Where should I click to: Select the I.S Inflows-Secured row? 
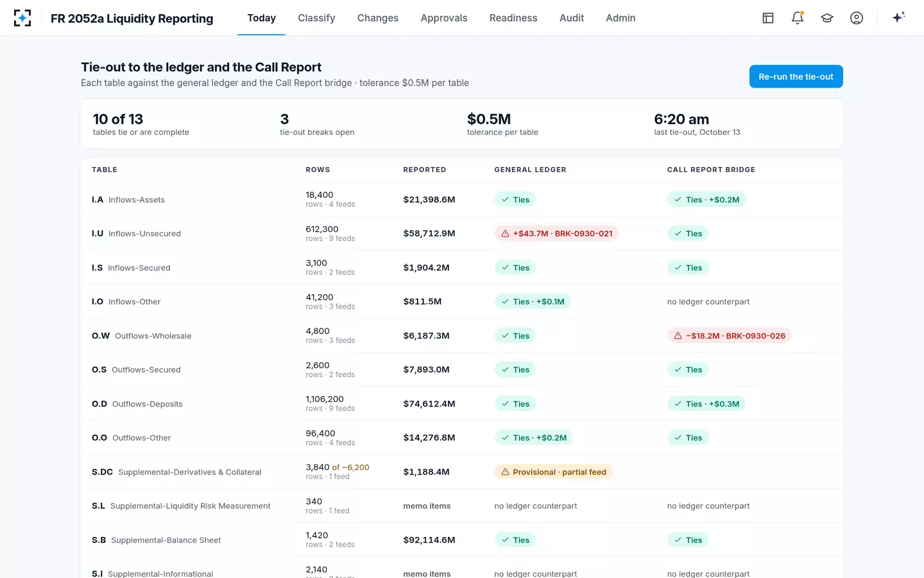pos(462,267)
